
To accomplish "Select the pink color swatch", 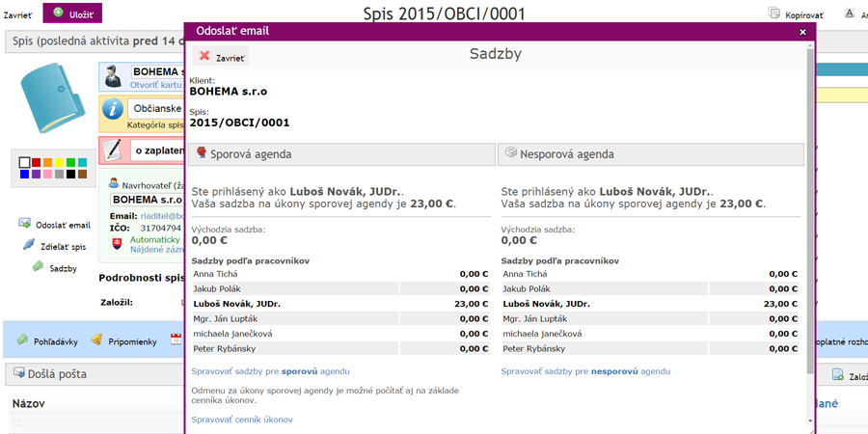I will (x=47, y=174).
